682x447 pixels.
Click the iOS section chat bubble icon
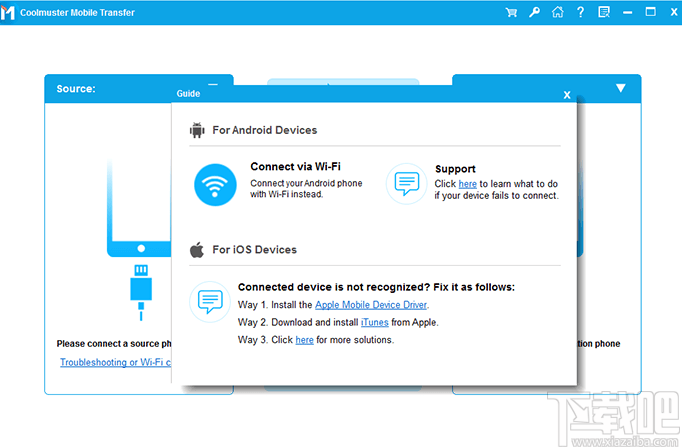(x=210, y=301)
